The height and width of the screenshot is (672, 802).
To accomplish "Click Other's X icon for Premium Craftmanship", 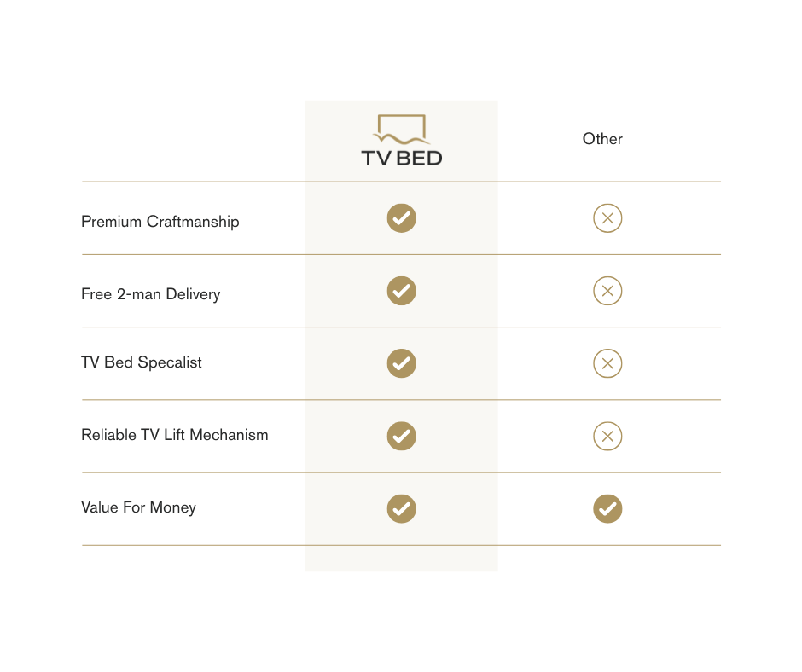I will click(x=607, y=218).
